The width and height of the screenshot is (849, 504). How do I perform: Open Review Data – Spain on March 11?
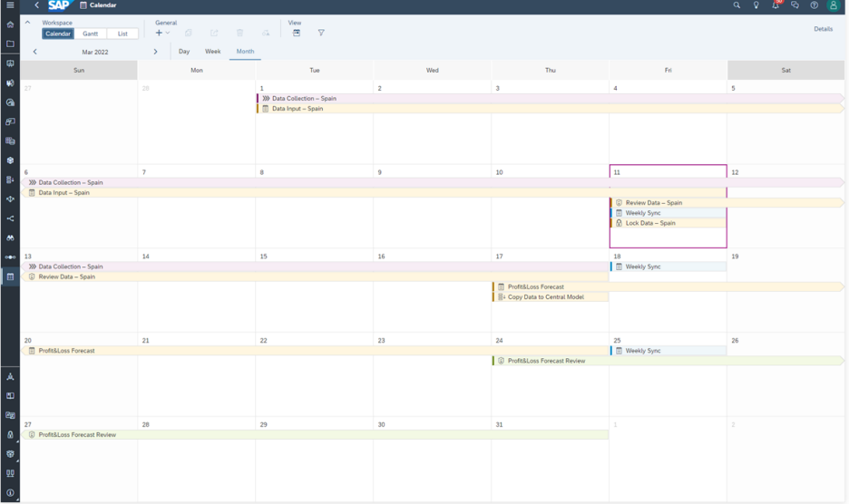click(727, 202)
